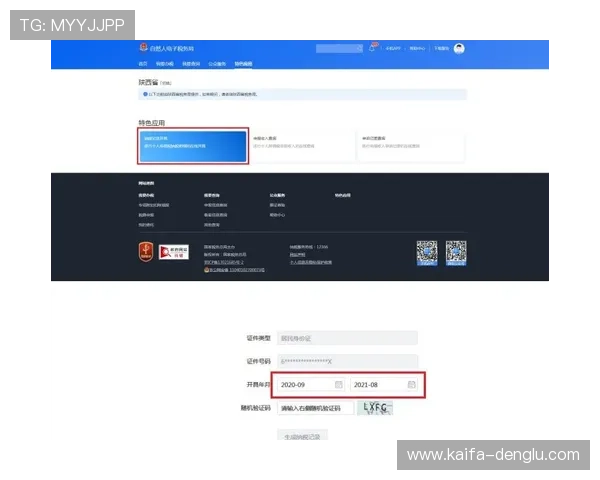600x480 pixels.
Task: Switch to the 公众服务 navigation tab
Action: pyautogui.click(x=217, y=64)
